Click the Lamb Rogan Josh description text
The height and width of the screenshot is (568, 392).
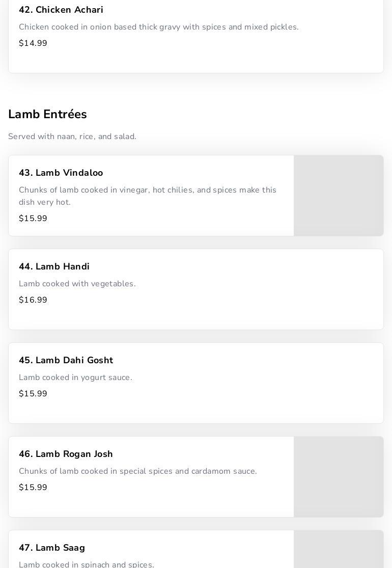pyautogui.click(x=137, y=471)
